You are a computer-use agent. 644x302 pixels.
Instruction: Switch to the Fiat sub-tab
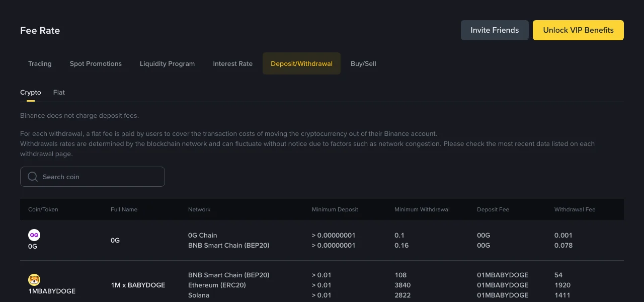[59, 93]
